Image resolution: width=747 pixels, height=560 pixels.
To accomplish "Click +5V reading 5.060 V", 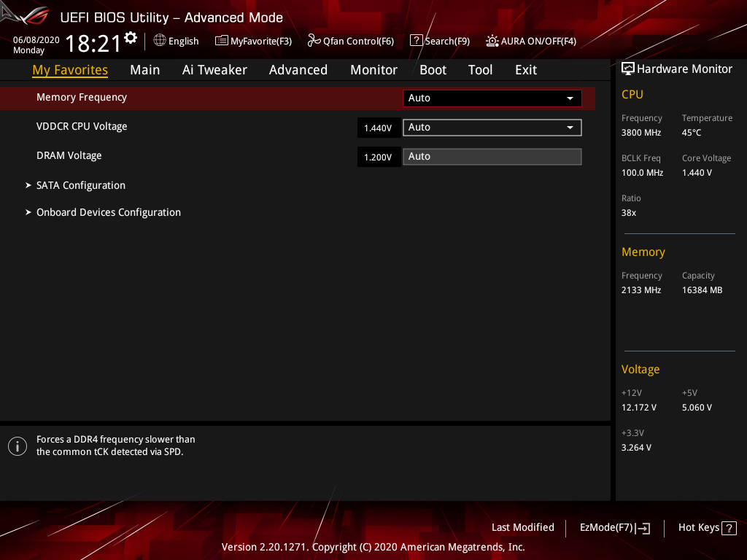I will point(697,408).
